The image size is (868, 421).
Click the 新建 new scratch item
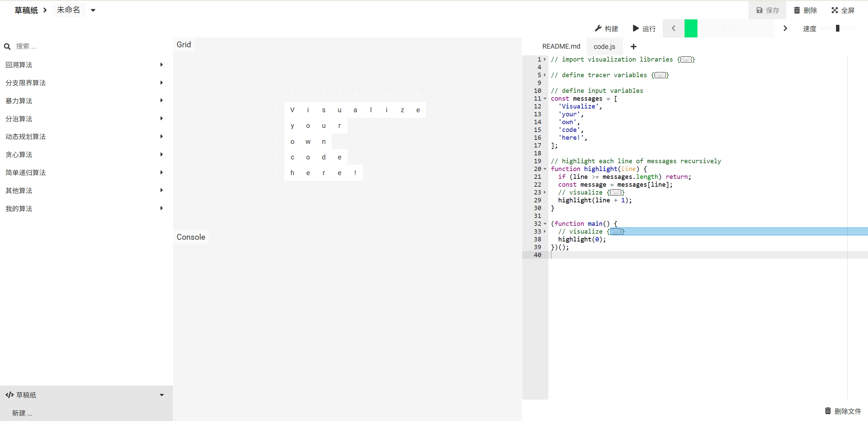point(22,413)
